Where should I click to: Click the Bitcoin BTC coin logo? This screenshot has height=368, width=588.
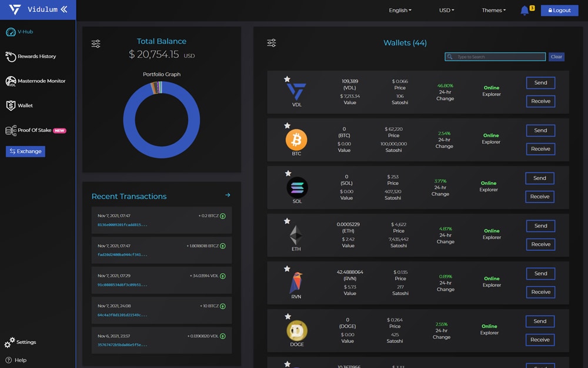(296, 140)
